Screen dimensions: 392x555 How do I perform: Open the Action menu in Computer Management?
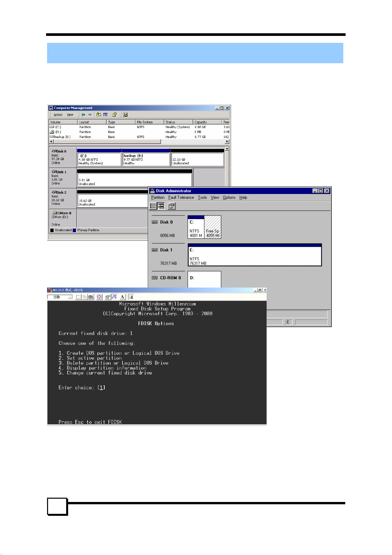[58, 115]
